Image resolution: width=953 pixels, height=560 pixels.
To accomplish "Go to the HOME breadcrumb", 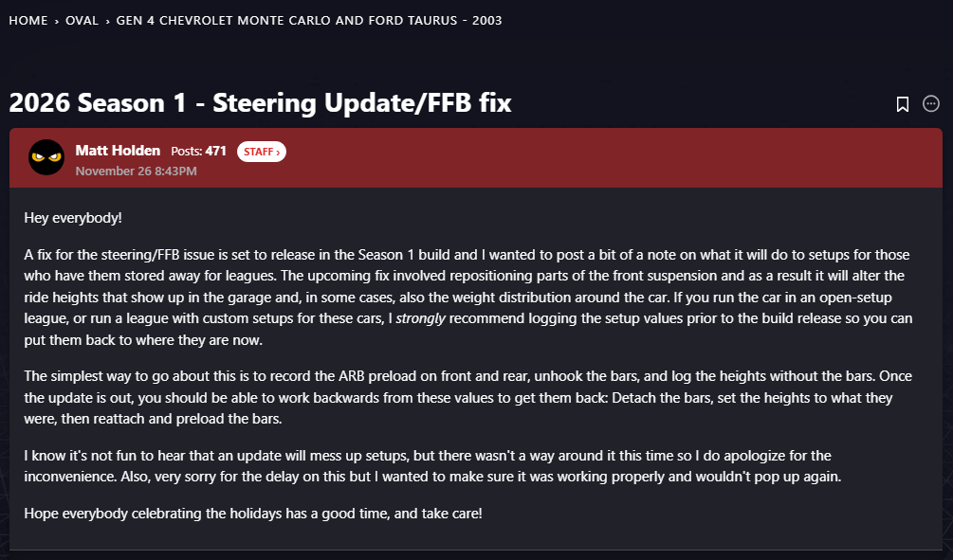I will (28, 20).
